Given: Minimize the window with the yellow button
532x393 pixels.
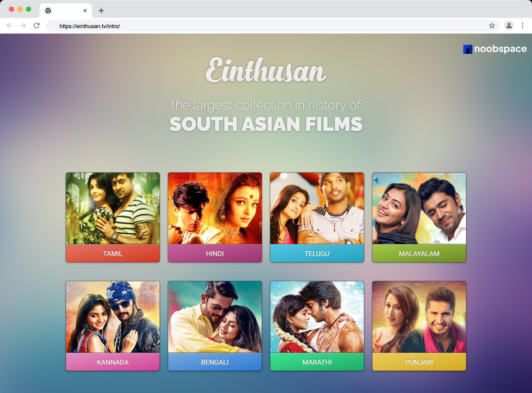Looking at the screenshot, I should (x=20, y=9).
